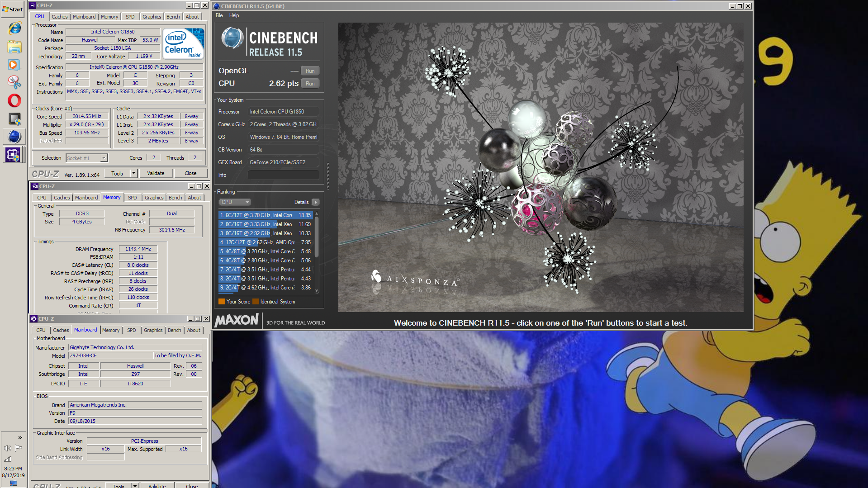Click the Cinebench panel splitter handle

coord(328,176)
